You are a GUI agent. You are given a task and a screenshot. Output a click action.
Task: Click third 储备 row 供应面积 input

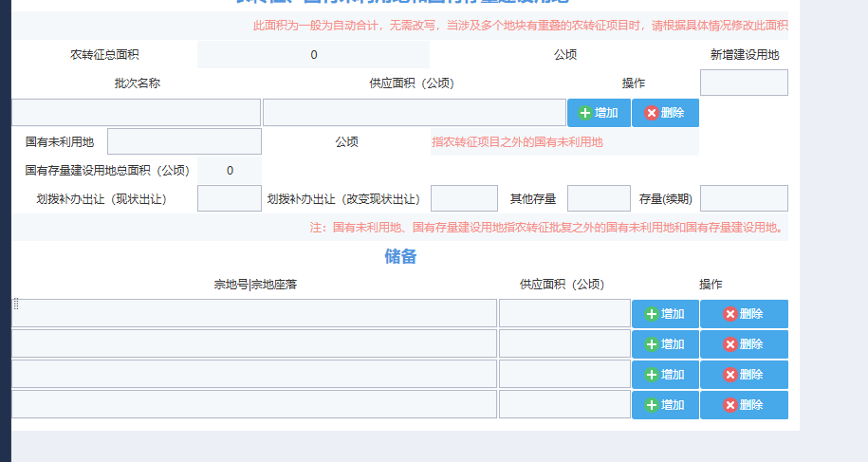[x=564, y=374]
